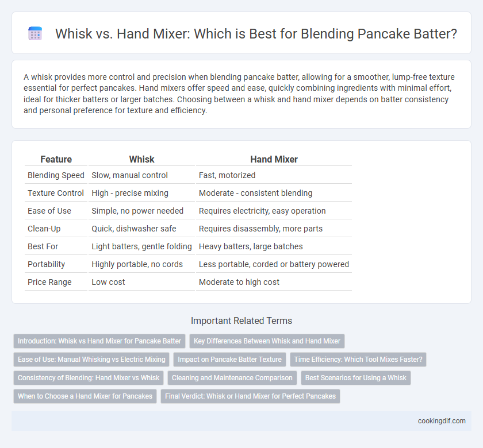Click Time Efficiency: Which Tool Mixes Faster?
Viewport: 483px width, 448px height.
[358, 360]
